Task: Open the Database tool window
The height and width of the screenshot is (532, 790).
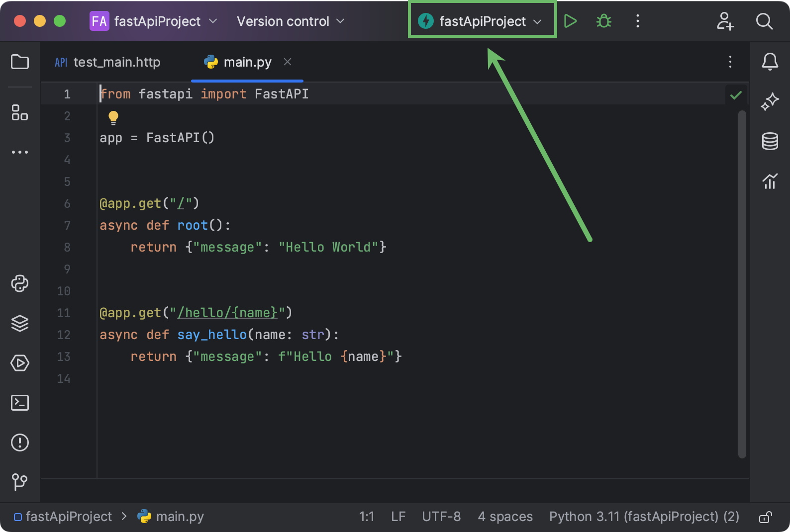Action: point(770,142)
